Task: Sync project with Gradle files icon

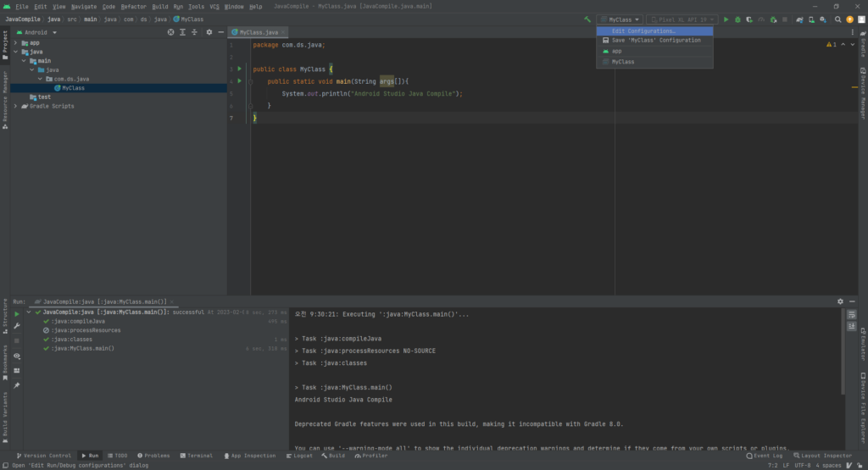Action: 800,19
